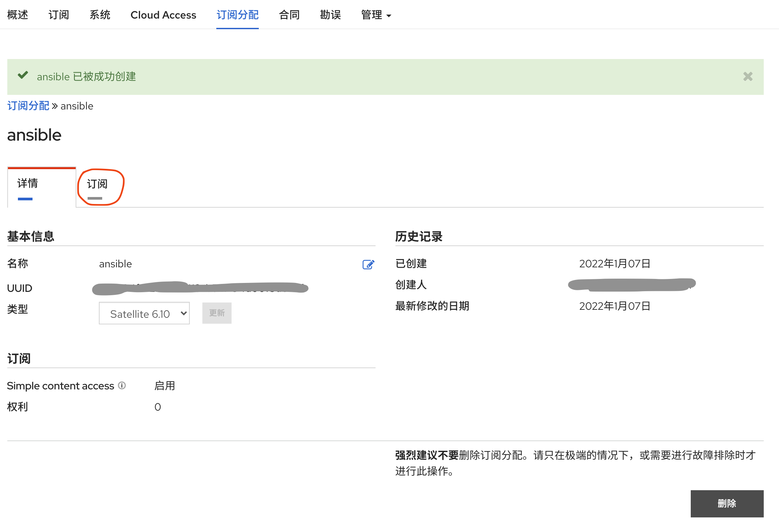This screenshot has width=779, height=532.
Task: Select the 详情 tab
Action: click(28, 184)
